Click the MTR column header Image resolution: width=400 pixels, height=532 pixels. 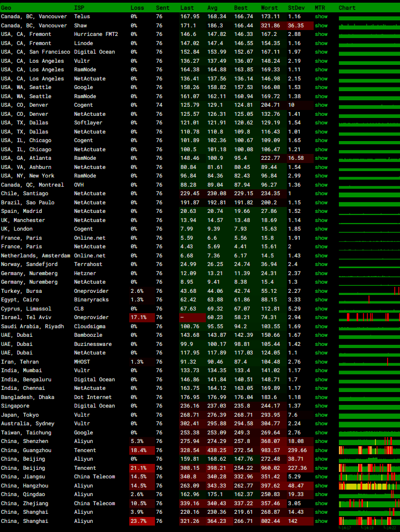320,8
